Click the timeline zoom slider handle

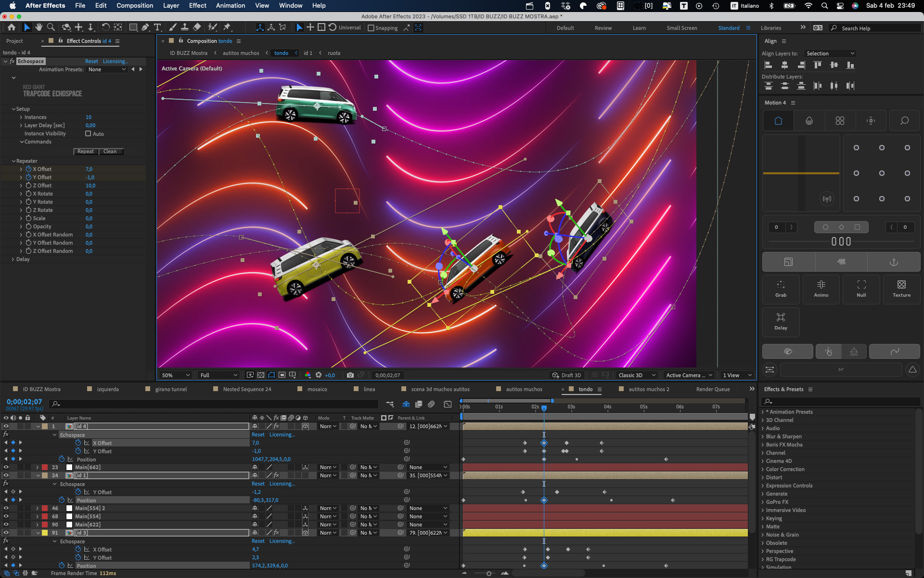coord(489,573)
